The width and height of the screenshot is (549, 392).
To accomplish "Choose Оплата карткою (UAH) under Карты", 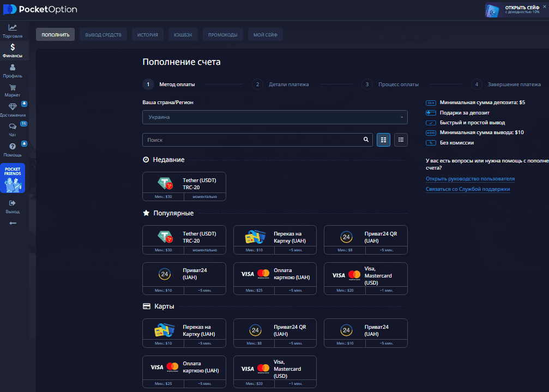I will (184, 372).
